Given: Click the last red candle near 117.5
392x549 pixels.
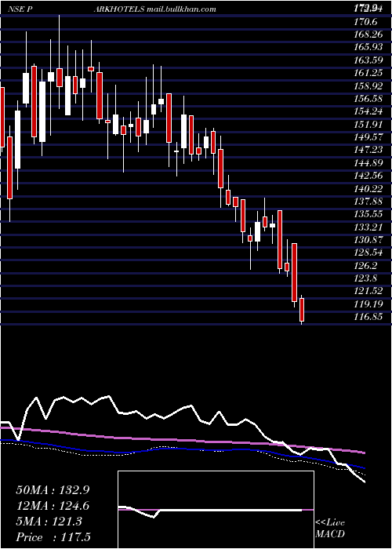Looking at the screenshot, I should point(302,310).
